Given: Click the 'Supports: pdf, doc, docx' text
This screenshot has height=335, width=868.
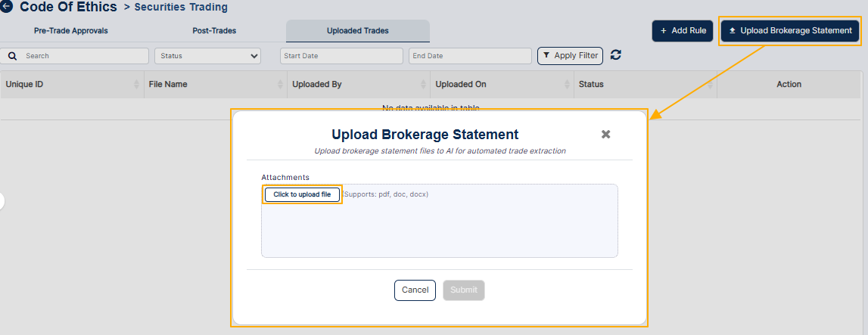Looking at the screenshot, I should (x=385, y=194).
